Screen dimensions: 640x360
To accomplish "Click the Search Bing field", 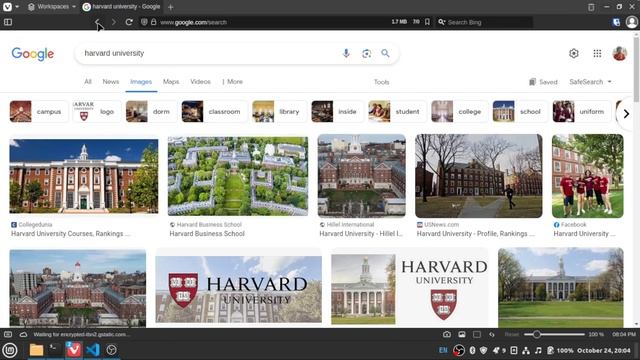I will pos(488,22).
